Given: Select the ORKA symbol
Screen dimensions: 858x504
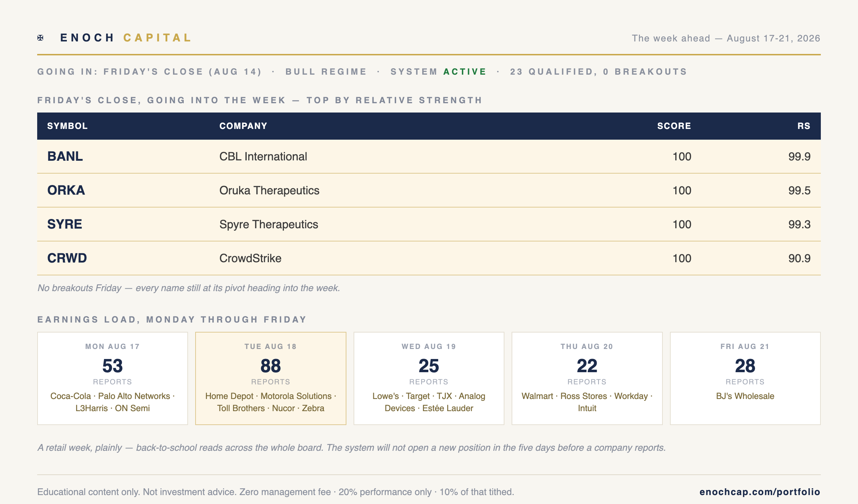Looking at the screenshot, I should (x=66, y=190).
